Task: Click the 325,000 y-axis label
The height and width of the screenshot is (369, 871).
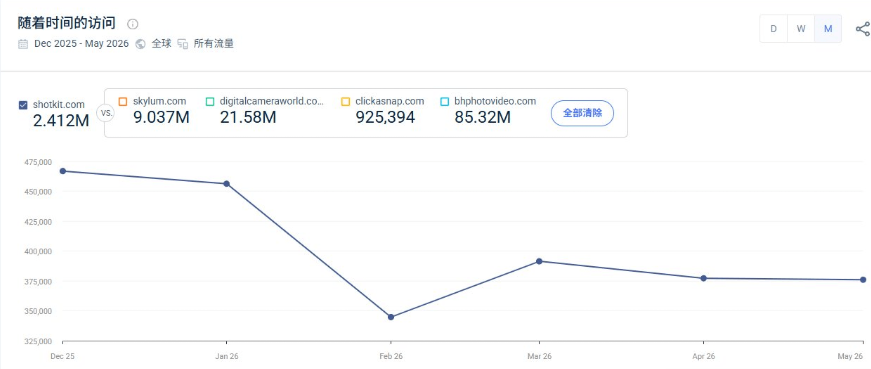Action: [38, 341]
